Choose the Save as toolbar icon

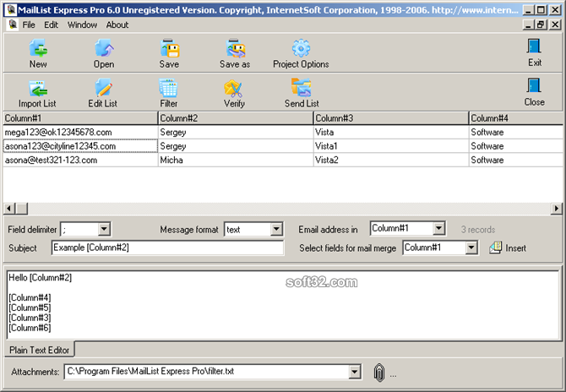[235, 54]
